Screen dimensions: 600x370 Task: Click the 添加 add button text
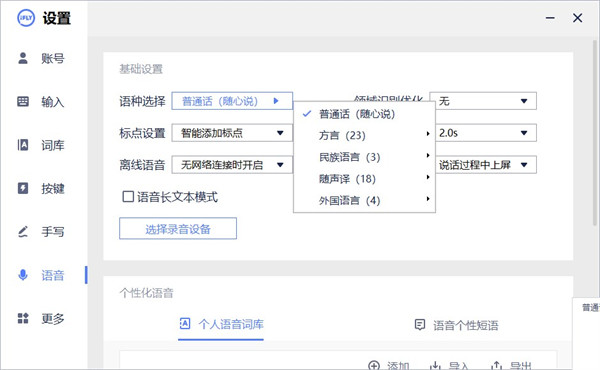click(x=398, y=366)
